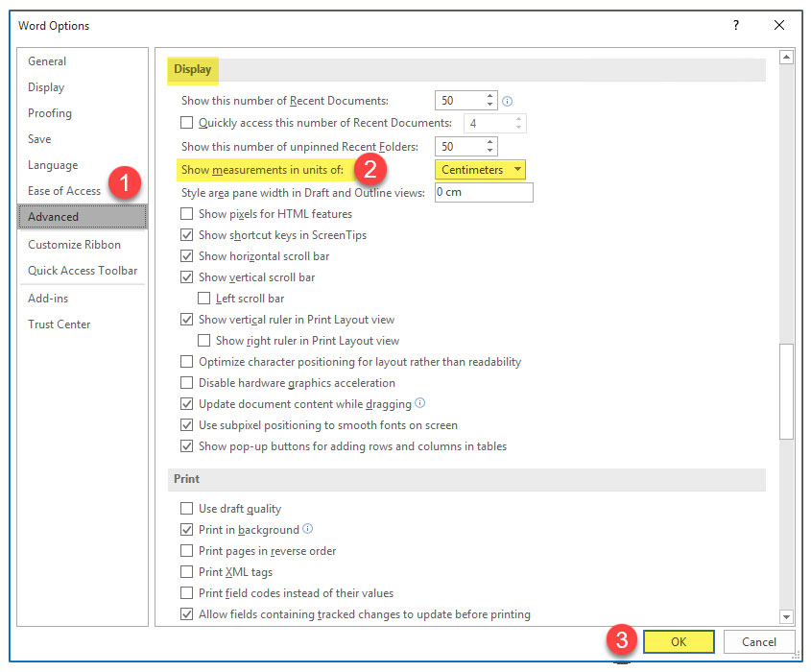Increase the Recent Documents number spinner
The image size is (811, 672).
tap(489, 96)
